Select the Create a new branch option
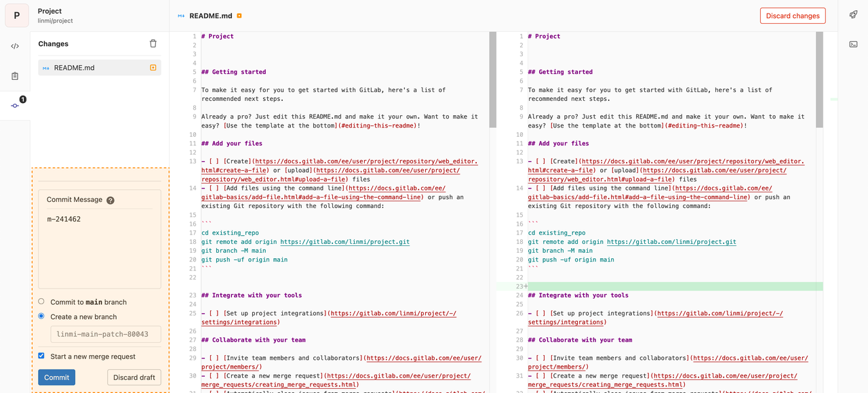Viewport: 868px width, 393px height. (41, 316)
